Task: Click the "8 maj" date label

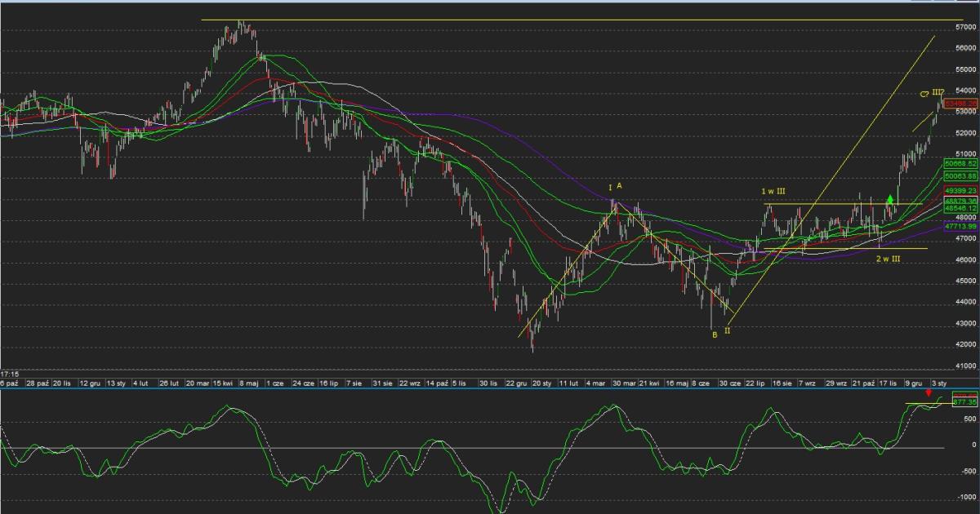Action: tap(248, 382)
